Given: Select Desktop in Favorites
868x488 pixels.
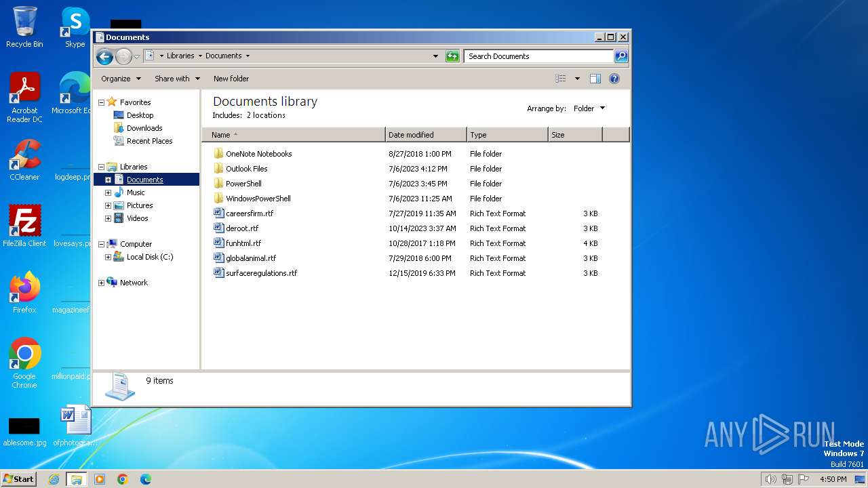Looking at the screenshot, I should (140, 115).
